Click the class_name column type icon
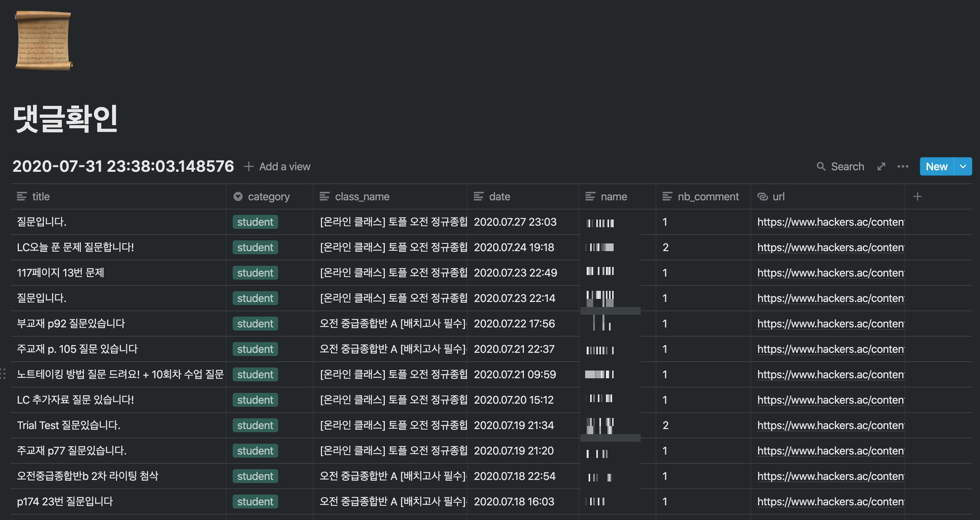980x520 pixels. (x=324, y=196)
